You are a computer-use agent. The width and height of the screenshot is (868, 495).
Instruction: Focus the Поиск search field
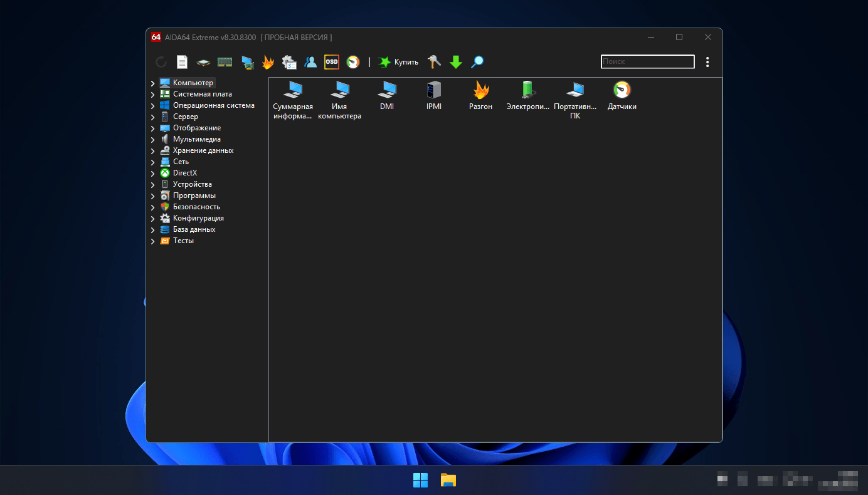[648, 61]
